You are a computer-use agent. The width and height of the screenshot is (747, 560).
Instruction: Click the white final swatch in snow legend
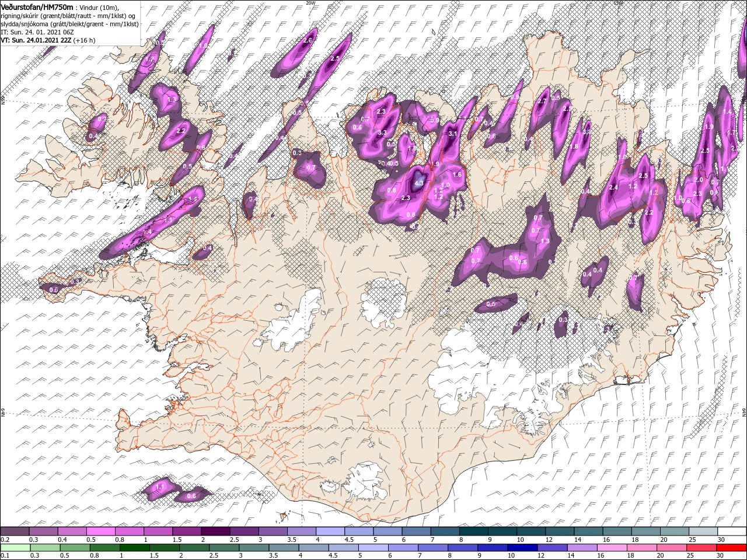(x=732, y=531)
